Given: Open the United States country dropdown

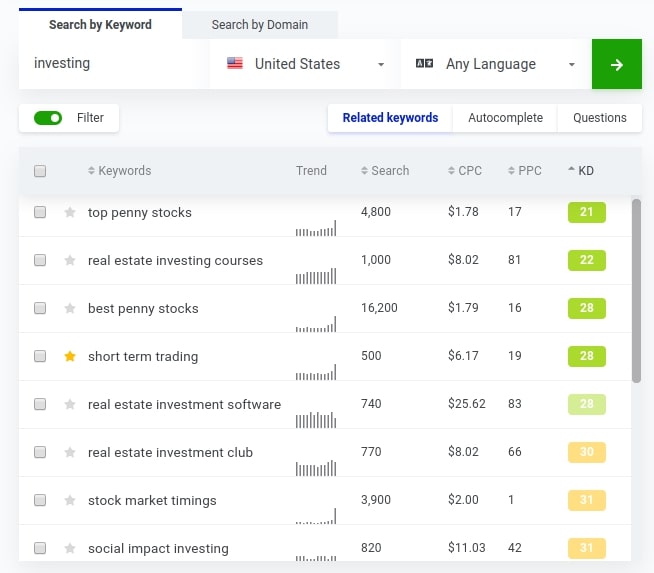Looking at the screenshot, I should coord(305,64).
